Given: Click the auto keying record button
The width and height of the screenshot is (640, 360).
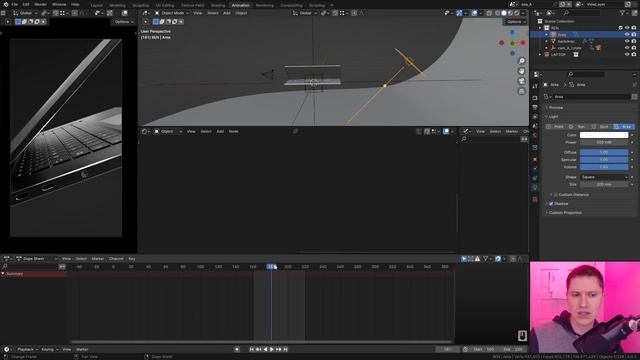Looking at the screenshot, I should (237, 349).
